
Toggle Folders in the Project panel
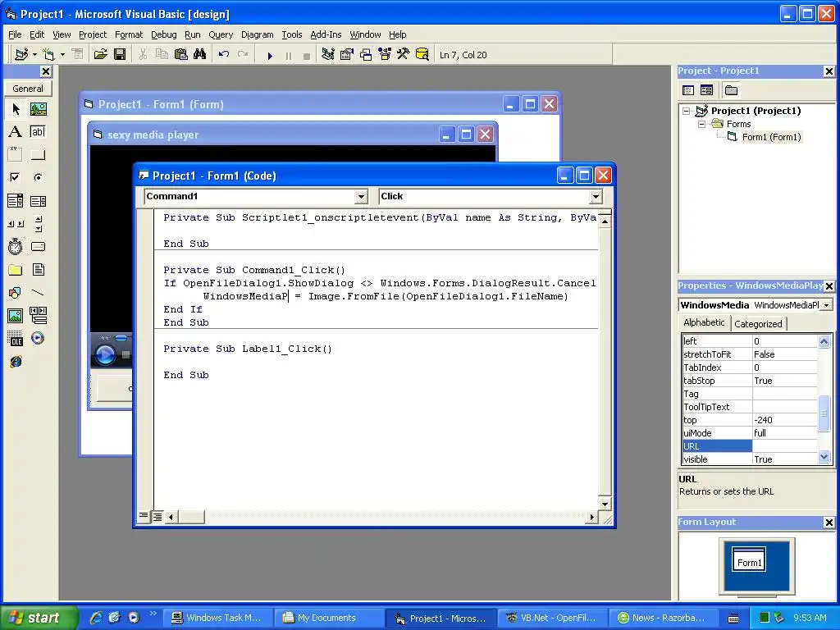731,90
